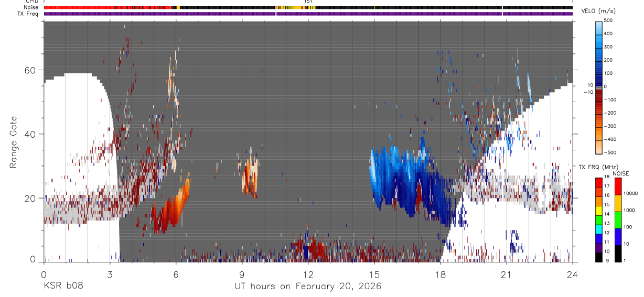Click the yellow 14–15 MHz TX frequency swatch
Viewport: 644px width, 297px height.
(599, 210)
